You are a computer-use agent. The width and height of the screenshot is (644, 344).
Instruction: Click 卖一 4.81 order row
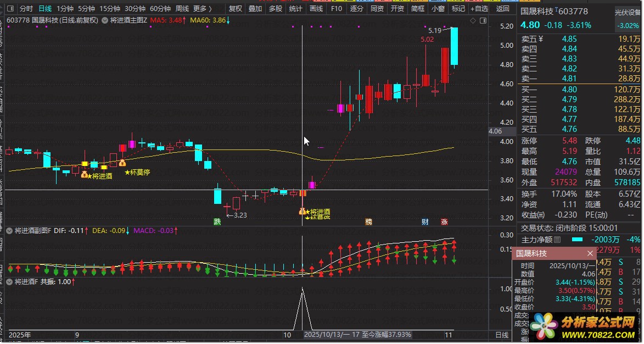tap(580, 79)
